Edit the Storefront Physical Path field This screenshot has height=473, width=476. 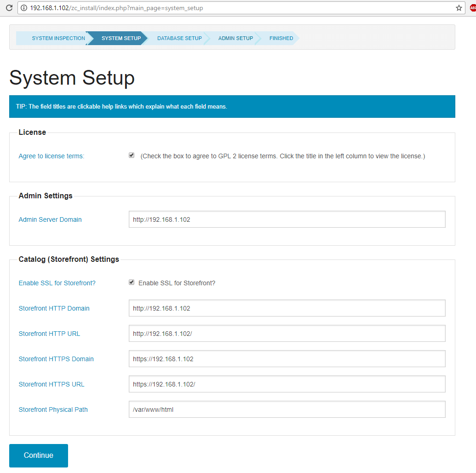(x=287, y=409)
